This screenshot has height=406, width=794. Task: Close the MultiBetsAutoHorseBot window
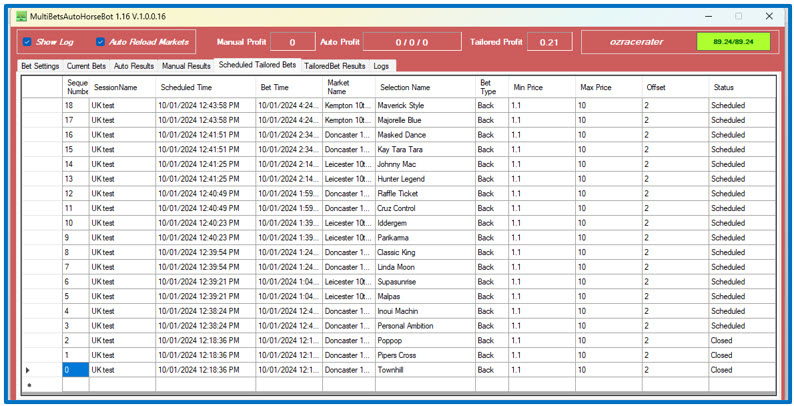[x=769, y=16]
